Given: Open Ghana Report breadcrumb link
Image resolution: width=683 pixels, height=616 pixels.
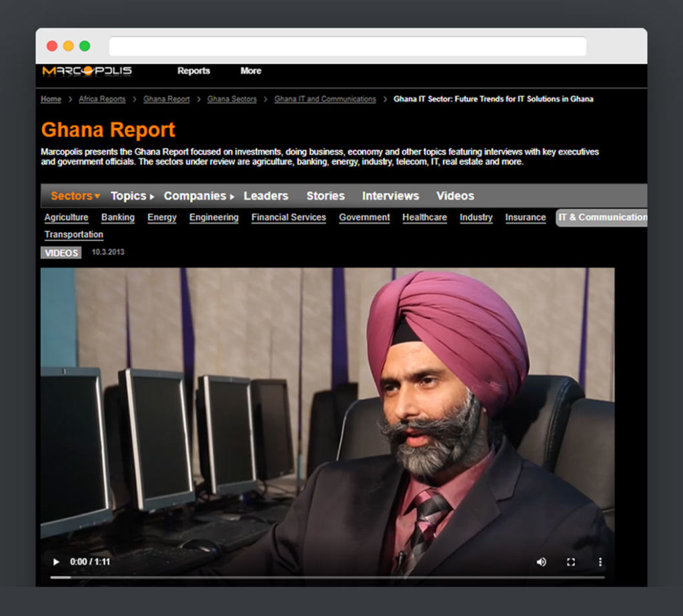Looking at the screenshot, I should (166, 99).
